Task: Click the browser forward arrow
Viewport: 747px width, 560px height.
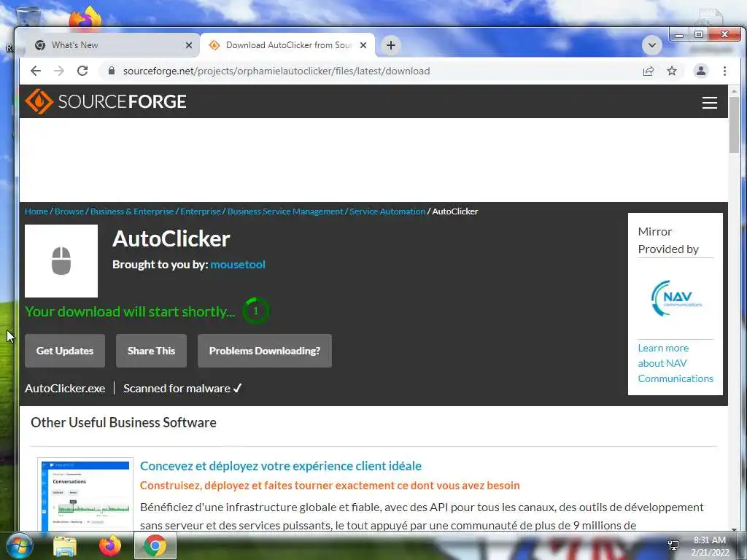Action: (58, 71)
